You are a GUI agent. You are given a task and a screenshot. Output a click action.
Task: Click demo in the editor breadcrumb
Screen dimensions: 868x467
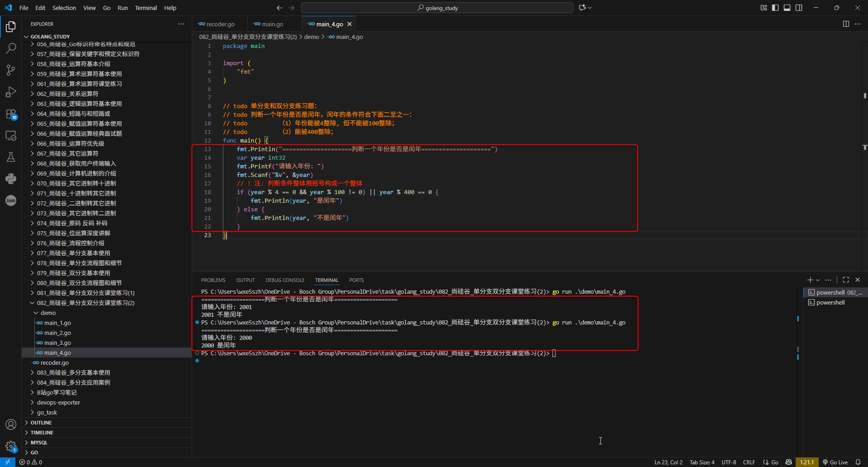click(311, 37)
